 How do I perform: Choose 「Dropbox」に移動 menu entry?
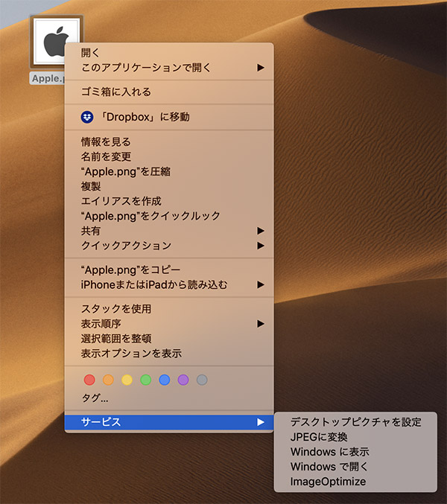tap(169, 117)
